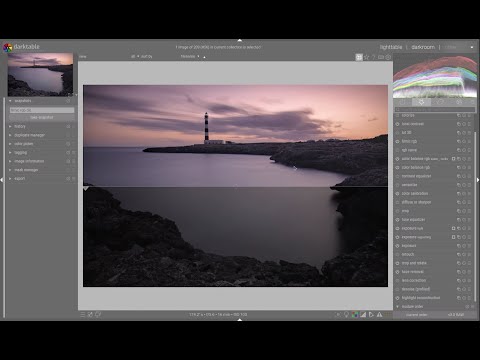Toggle the crop and rotate module on/off

[397, 263]
